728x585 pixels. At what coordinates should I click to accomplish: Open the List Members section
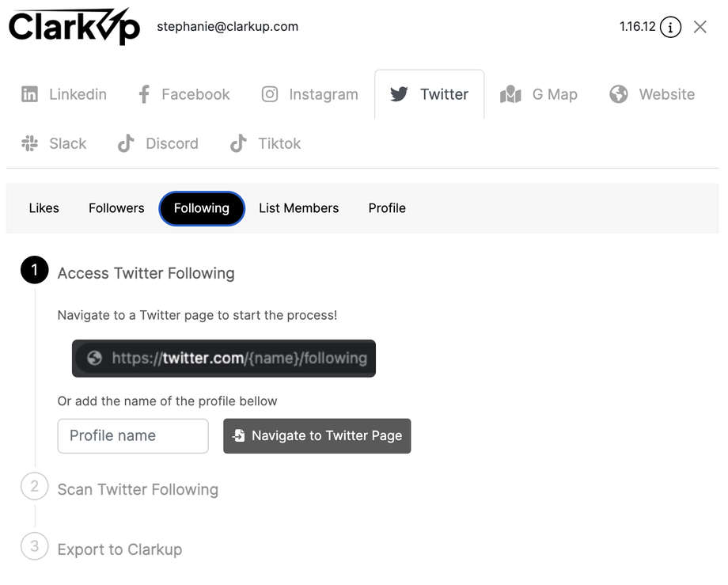(x=298, y=208)
